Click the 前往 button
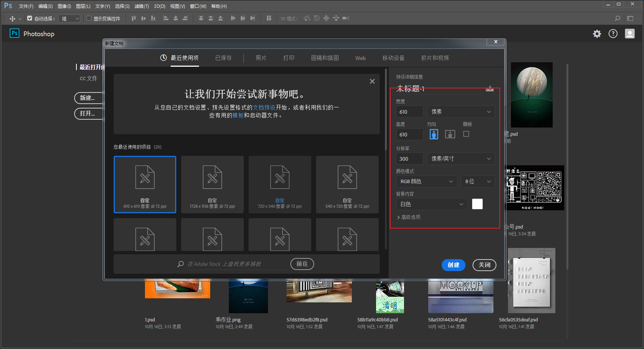This screenshot has height=349, width=644. (x=302, y=264)
